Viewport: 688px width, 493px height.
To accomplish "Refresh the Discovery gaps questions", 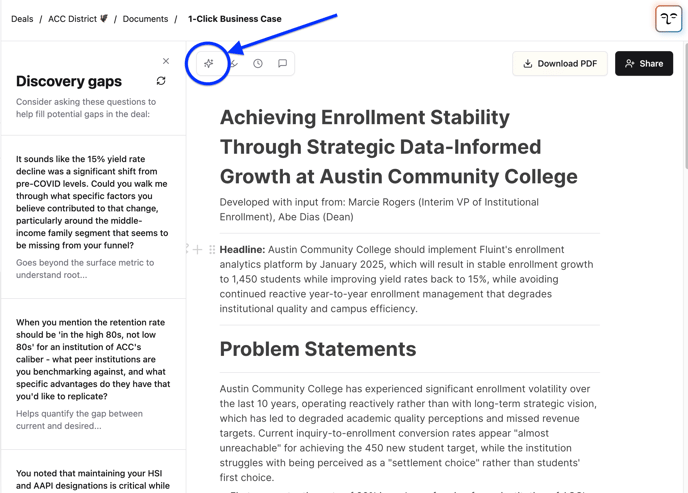I will [x=161, y=81].
